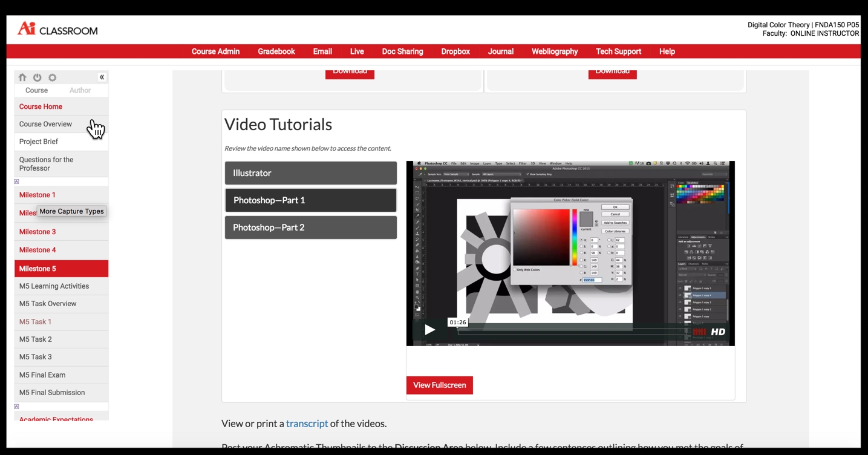Open M5 Task 2
The image size is (868, 455).
(61, 339)
